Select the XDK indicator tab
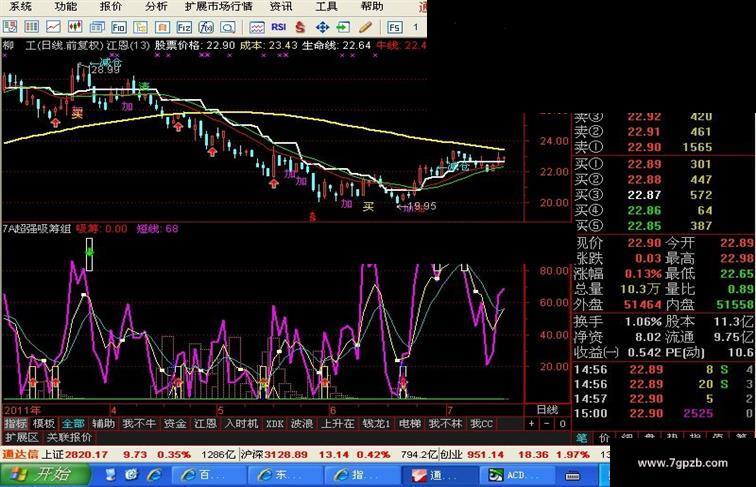756x487 pixels. click(x=275, y=423)
